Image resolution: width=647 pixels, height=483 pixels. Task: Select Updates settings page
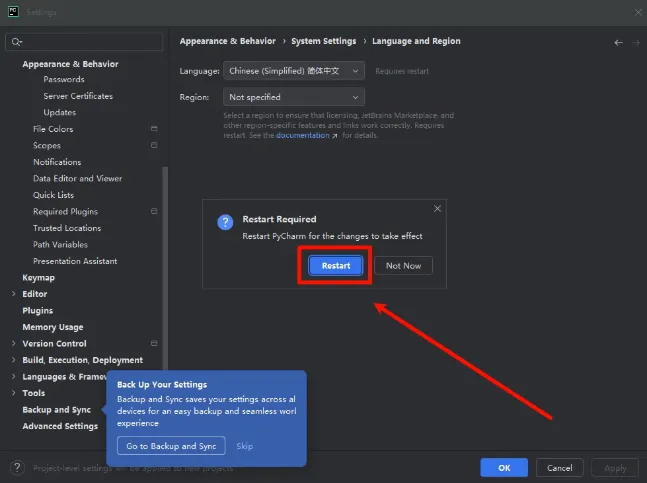(x=59, y=112)
